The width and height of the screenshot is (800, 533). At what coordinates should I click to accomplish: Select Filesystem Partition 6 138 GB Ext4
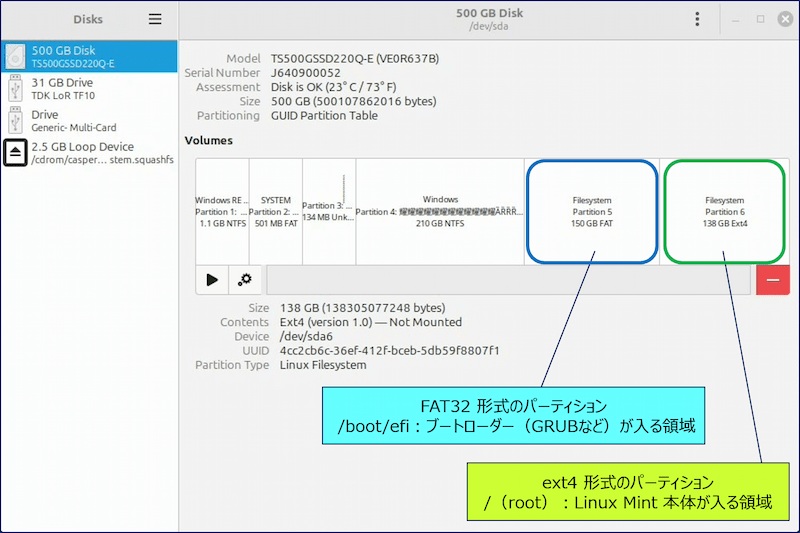(x=724, y=211)
